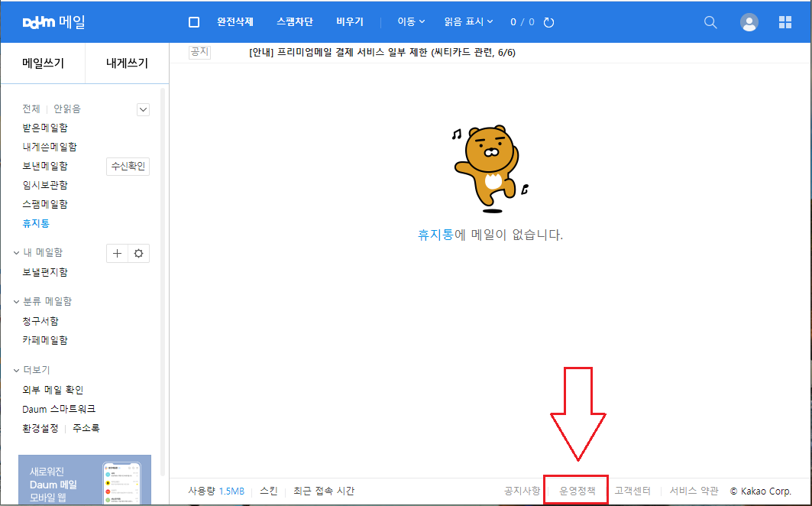Click the 내게쓰기 button
Viewport: 812px width, 506px height.
coord(127,63)
